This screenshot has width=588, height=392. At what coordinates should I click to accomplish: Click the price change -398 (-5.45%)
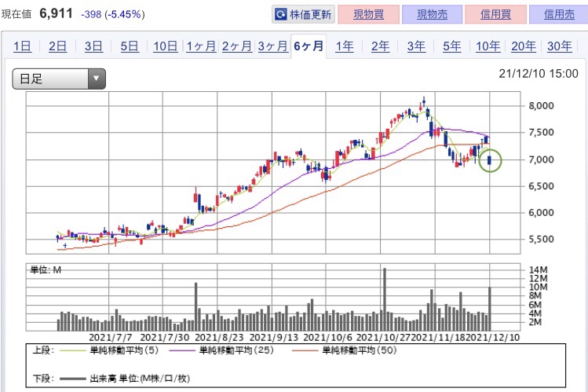[x=113, y=14]
